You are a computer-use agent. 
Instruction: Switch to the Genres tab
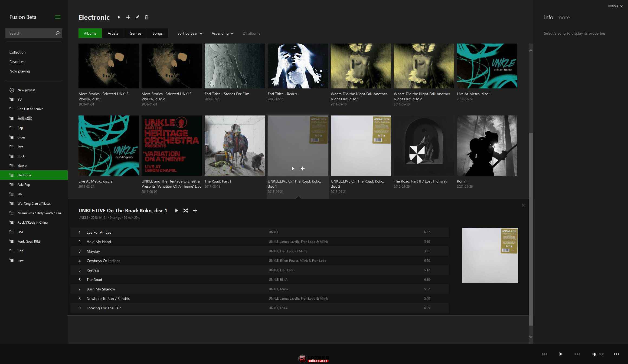[135, 33]
